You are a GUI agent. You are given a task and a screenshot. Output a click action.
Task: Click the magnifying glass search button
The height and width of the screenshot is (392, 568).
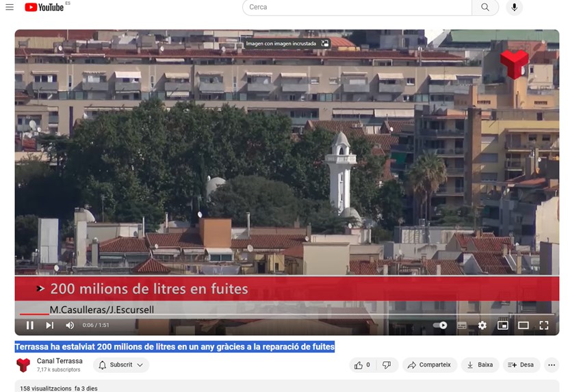tap(485, 8)
